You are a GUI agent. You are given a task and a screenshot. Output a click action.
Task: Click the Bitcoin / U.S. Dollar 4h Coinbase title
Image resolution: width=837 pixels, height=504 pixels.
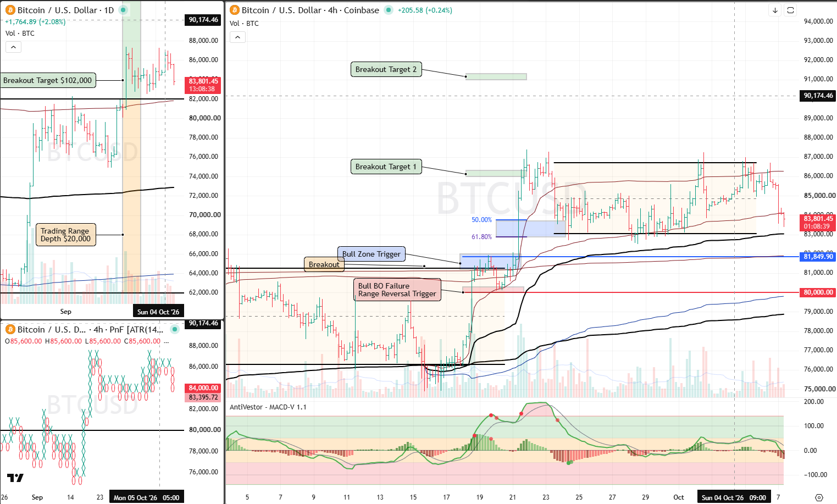[x=311, y=10]
